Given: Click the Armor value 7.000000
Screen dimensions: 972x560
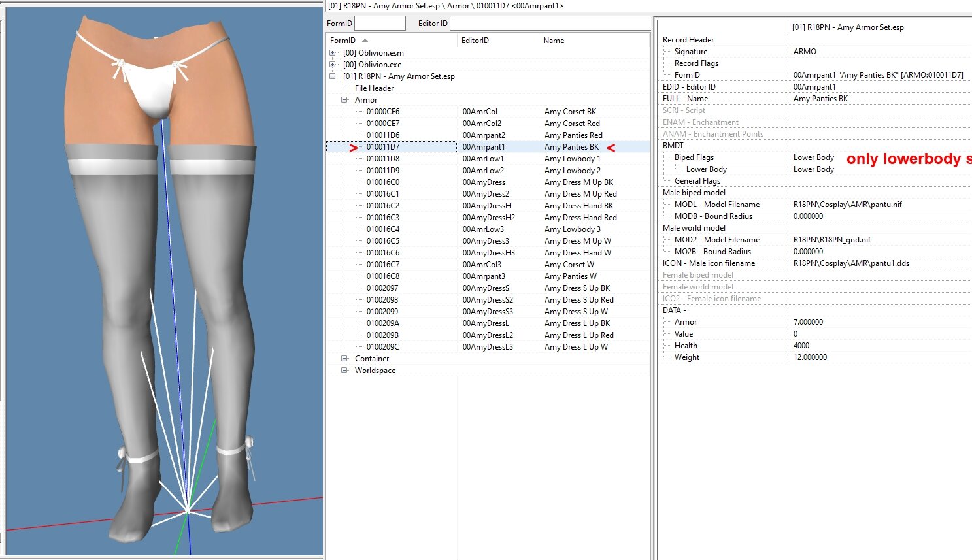Looking at the screenshot, I should point(808,322).
